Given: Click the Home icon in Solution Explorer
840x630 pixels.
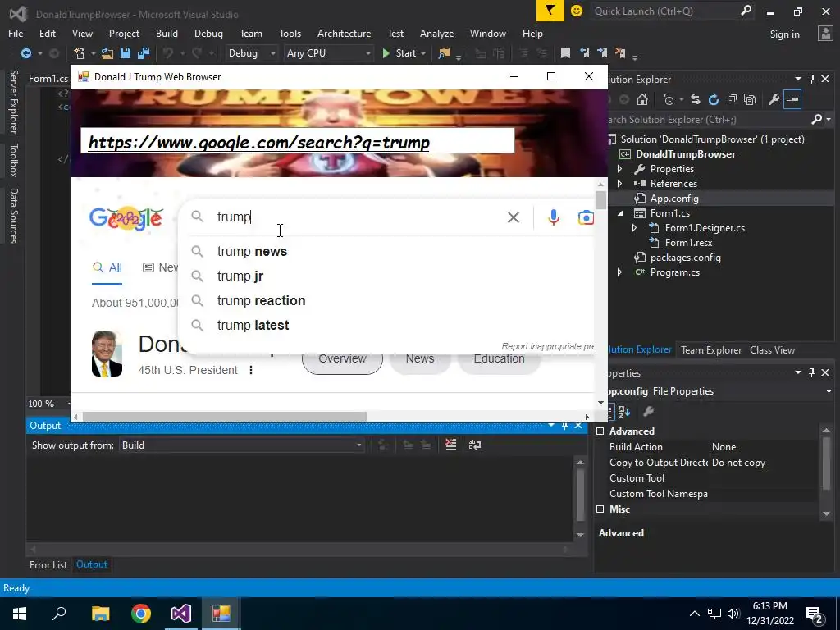Looking at the screenshot, I should pos(642,99).
